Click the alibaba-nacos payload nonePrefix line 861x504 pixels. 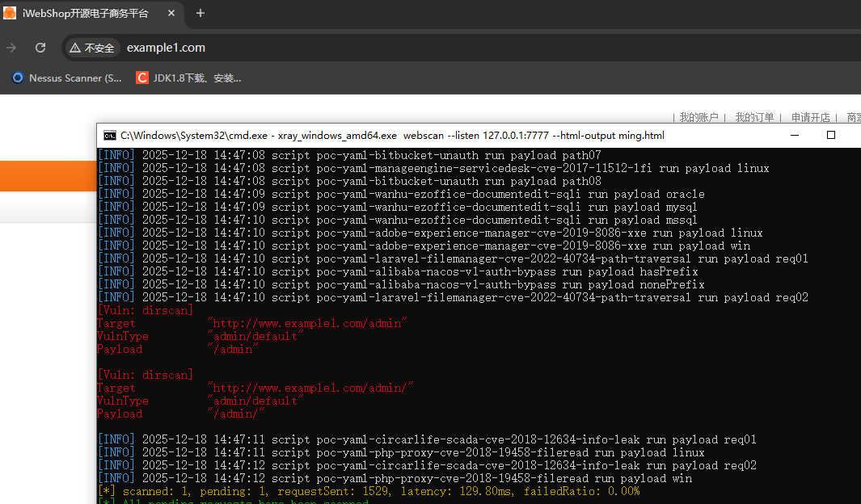(x=402, y=284)
